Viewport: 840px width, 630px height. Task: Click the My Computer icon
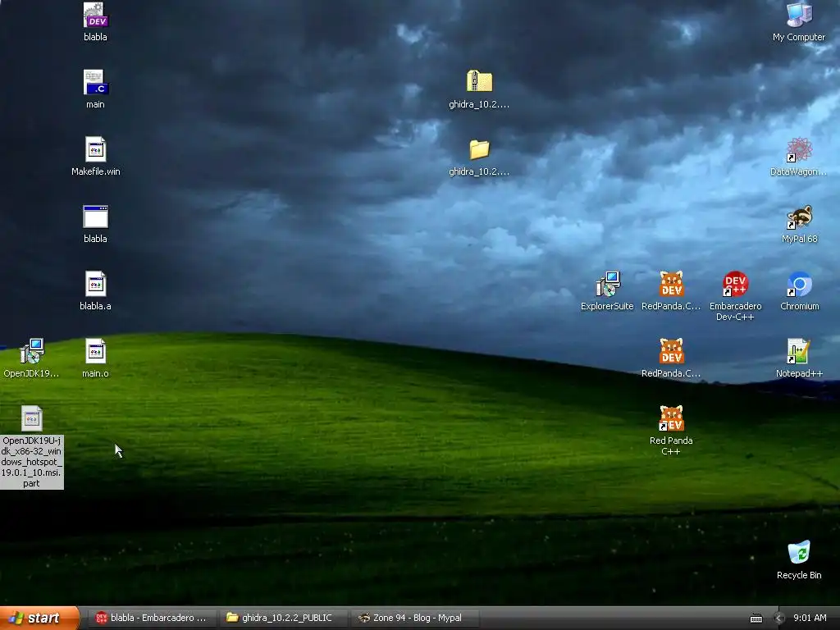point(799,15)
